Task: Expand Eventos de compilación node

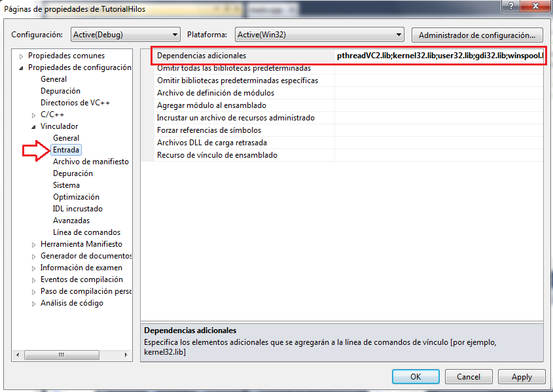Action: click(34, 280)
